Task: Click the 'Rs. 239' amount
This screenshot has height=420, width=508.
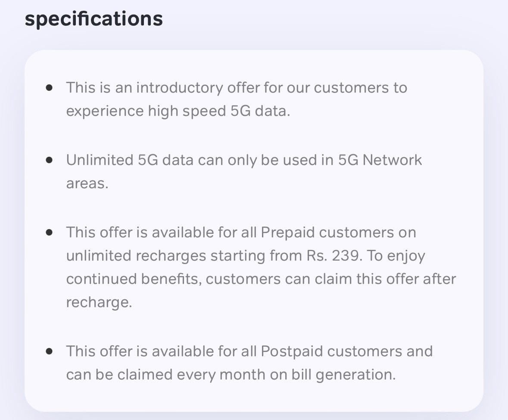Action: [333, 256]
